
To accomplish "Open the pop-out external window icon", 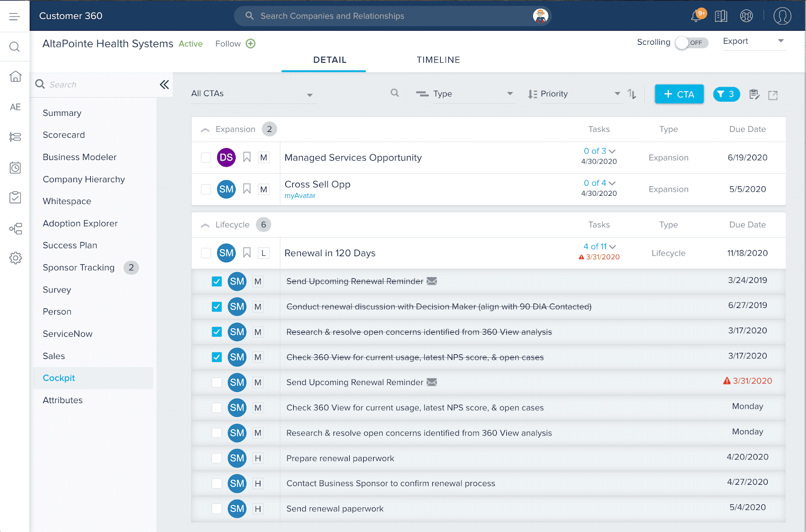I will [773, 95].
